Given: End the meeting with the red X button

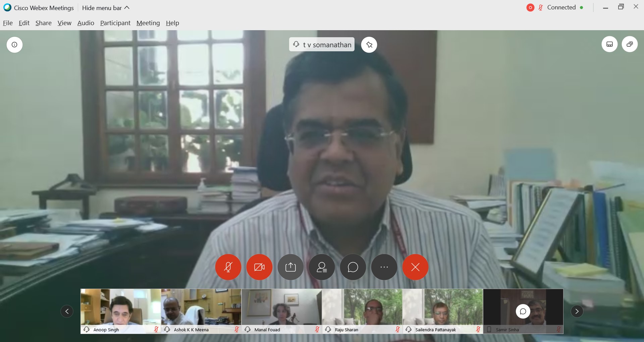Looking at the screenshot, I should point(415,267).
